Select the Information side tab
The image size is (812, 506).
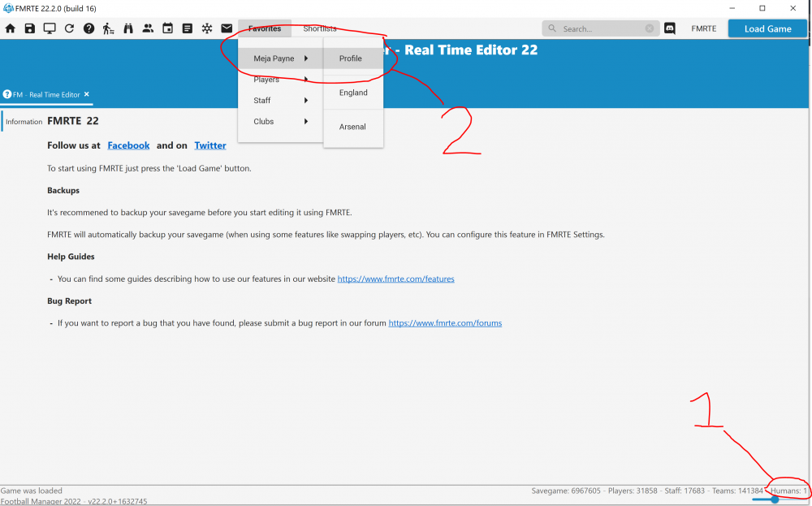tap(24, 122)
